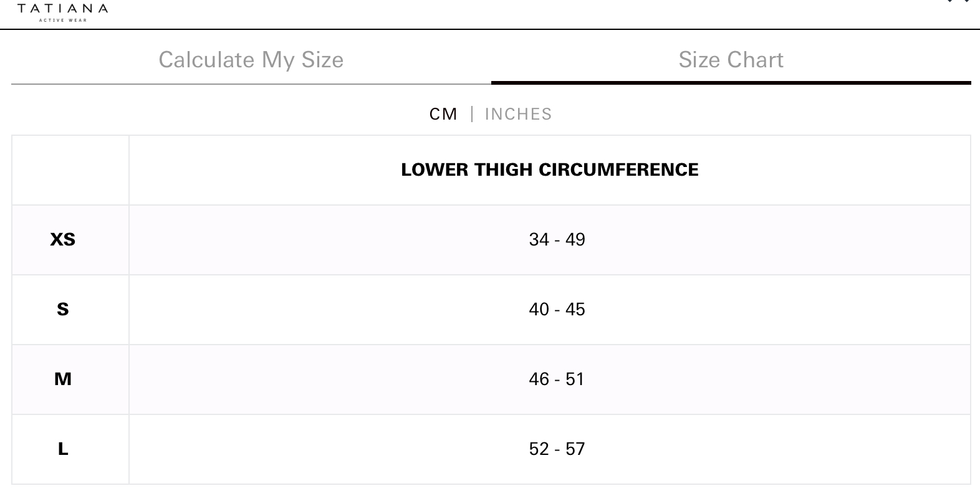This screenshot has height=501, width=980.
Task: Select the S size row label
Action: click(62, 309)
